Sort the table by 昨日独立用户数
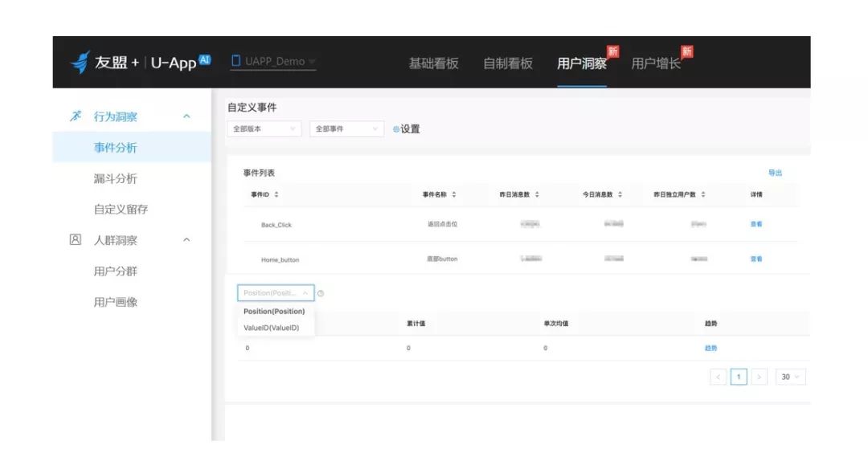The image size is (868, 461). [x=703, y=195]
